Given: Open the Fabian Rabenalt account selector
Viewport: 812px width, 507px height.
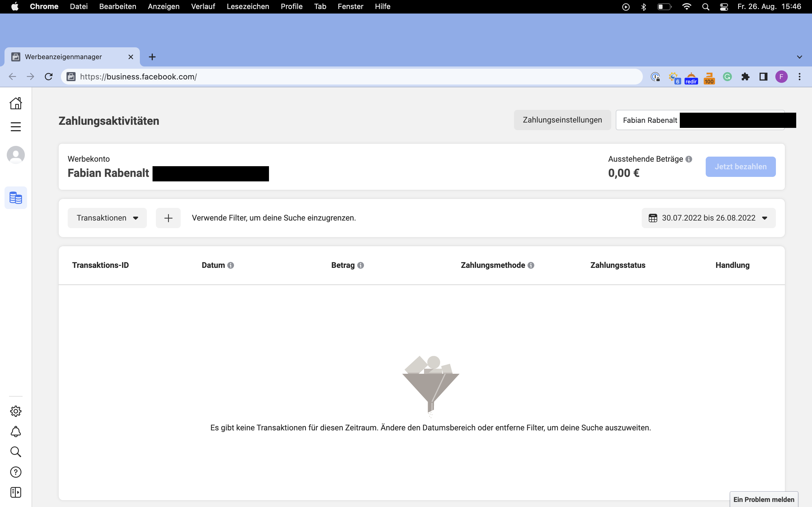Looking at the screenshot, I should 650,120.
